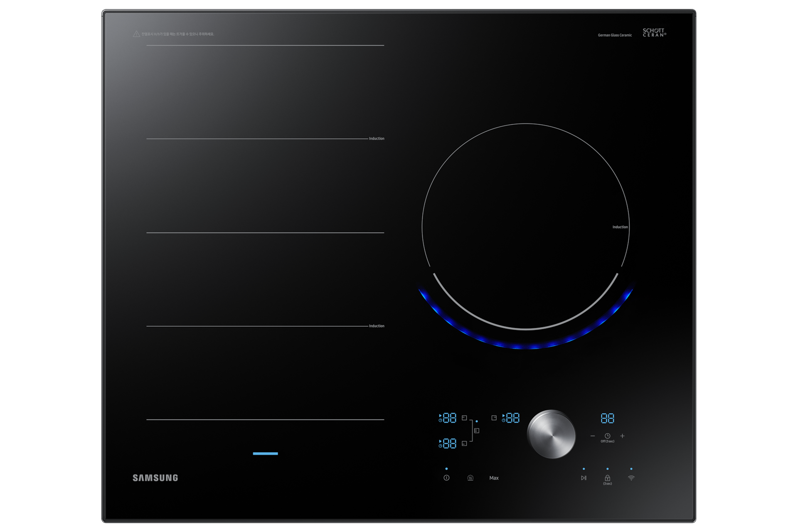
Task: Select the rear-left zone selector icon
Action: pyautogui.click(x=464, y=418)
